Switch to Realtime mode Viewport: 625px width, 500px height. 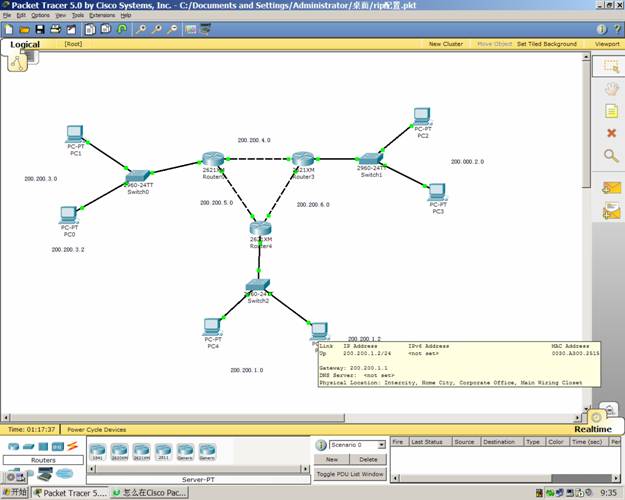pyautogui.click(x=592, y=428)
